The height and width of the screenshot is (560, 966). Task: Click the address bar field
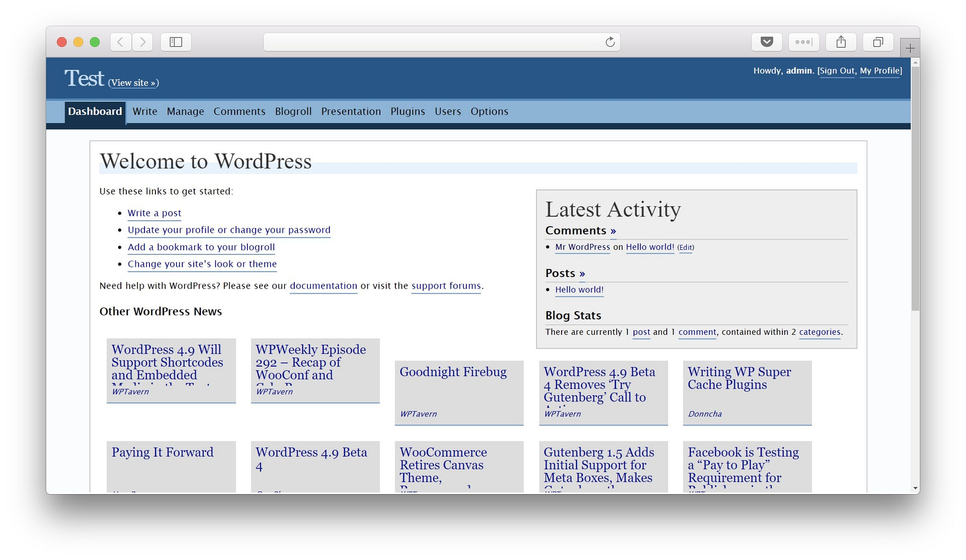pyautogui.click(x=442, y=42)
